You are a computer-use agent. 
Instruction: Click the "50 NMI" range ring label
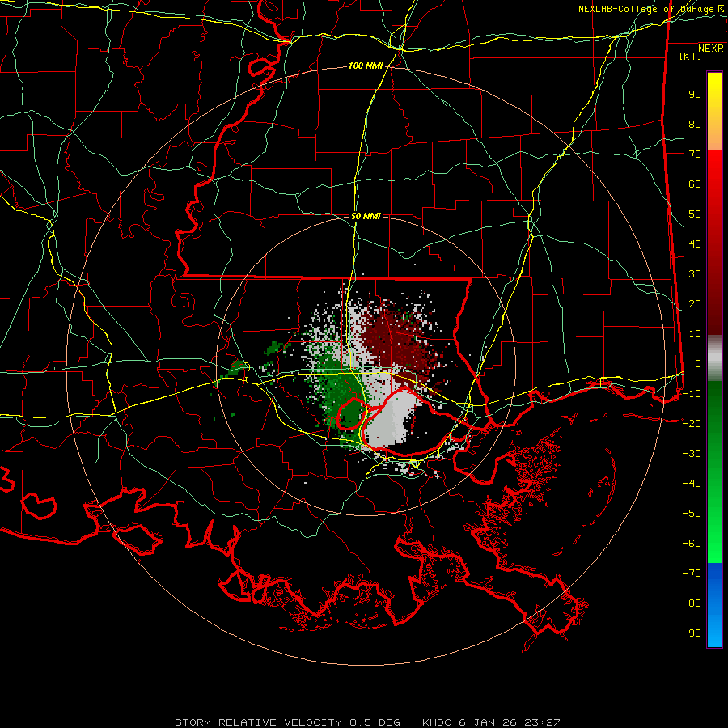point(366,216)
